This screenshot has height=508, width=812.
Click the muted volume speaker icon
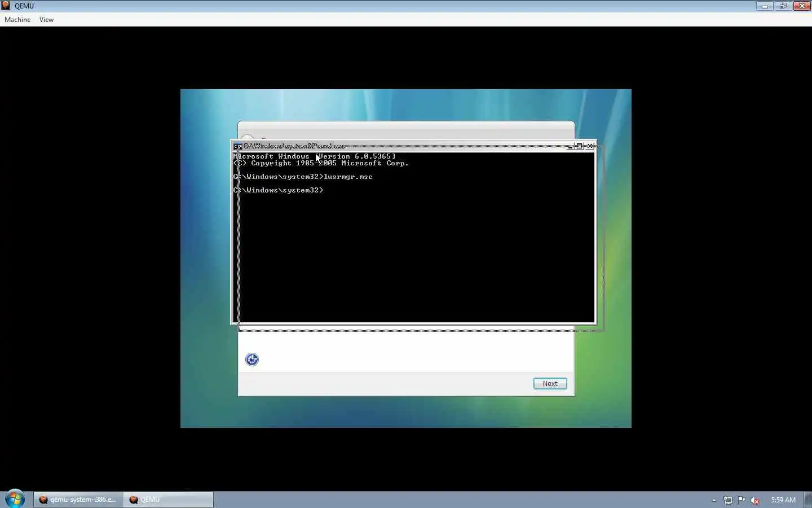coord(756,500)
